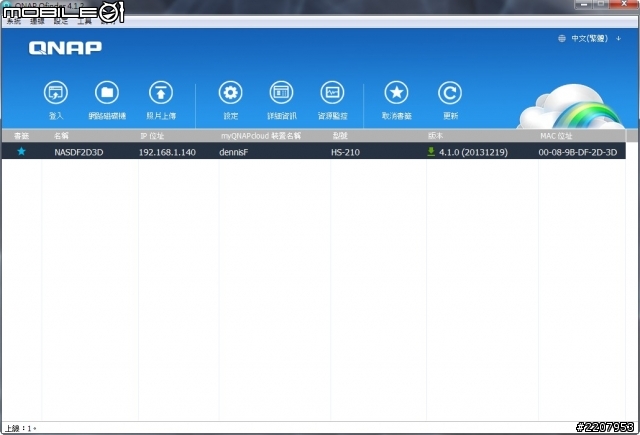Toggle the blue bookmark star for NASDF2D3D
Screen dimensions: 640x435
[x=21, y=151]
